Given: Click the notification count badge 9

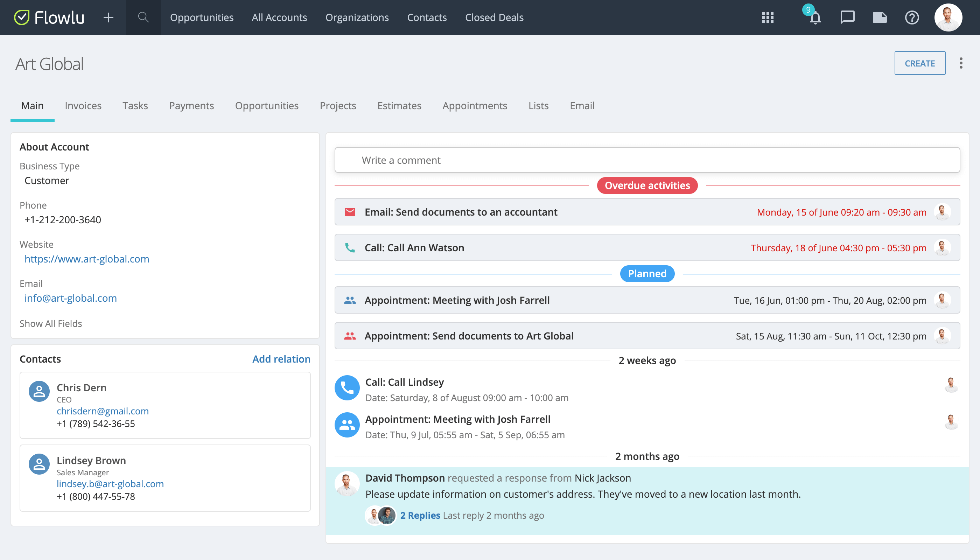Looking at the screenshot, I should coord(808,9).
